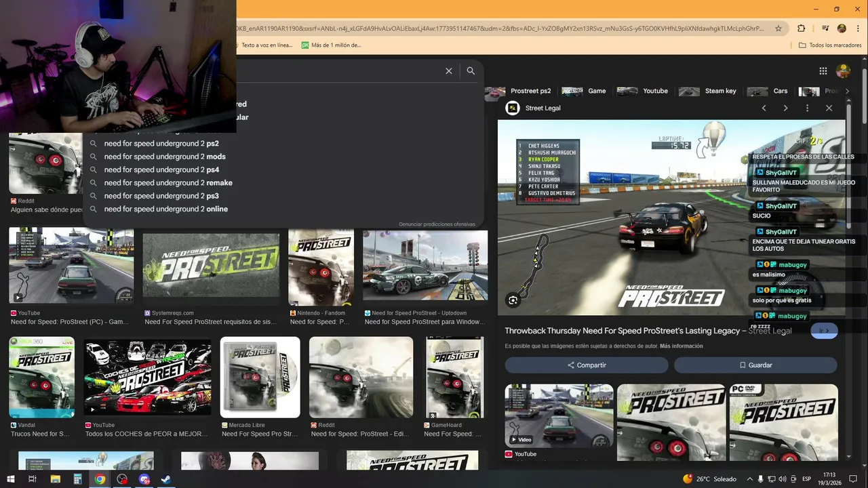Open the calculator icon on taskbar
This screenshot has width=868, height=488.
(x=78, y=479)
